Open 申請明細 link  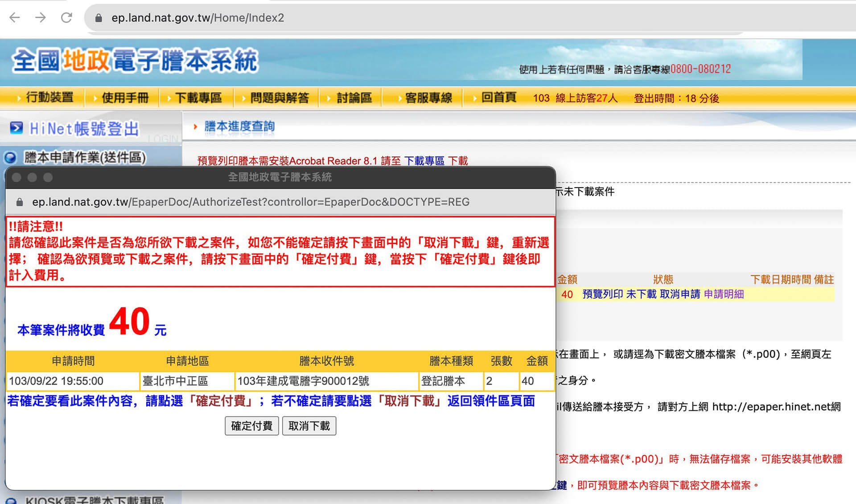[724, 294]
